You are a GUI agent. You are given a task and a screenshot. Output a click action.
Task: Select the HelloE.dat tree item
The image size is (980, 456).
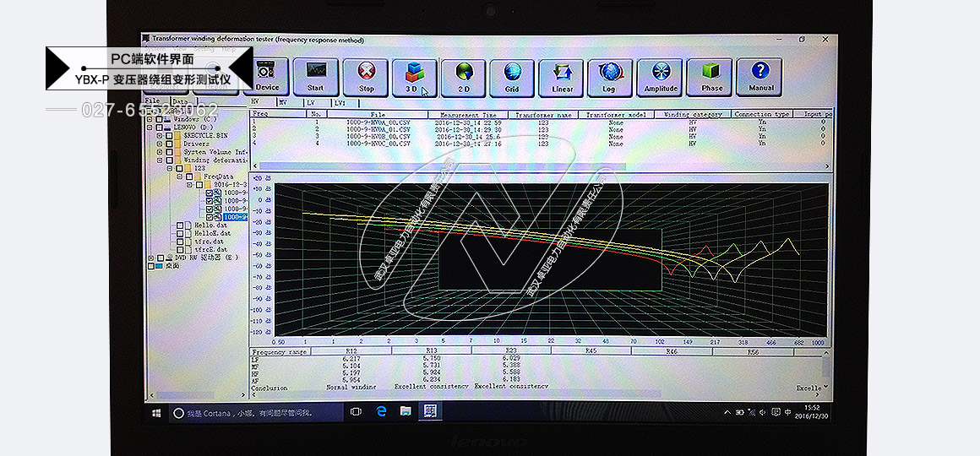coord(213,234)
